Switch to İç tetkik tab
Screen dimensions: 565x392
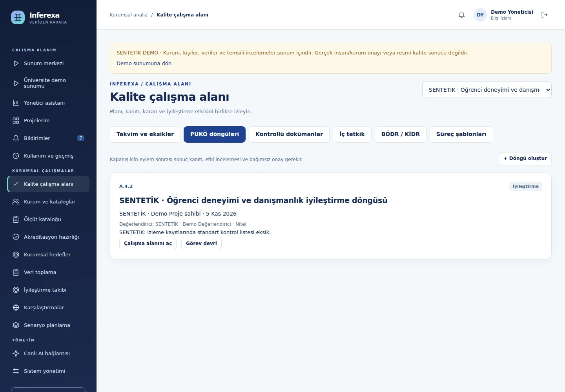pyautogui.click(x=352, y=134)
